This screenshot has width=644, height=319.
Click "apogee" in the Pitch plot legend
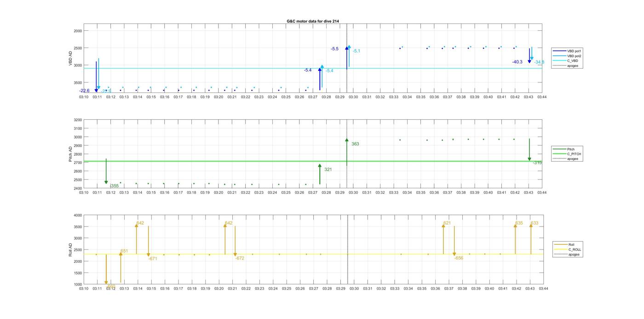(x=573, y=159)
